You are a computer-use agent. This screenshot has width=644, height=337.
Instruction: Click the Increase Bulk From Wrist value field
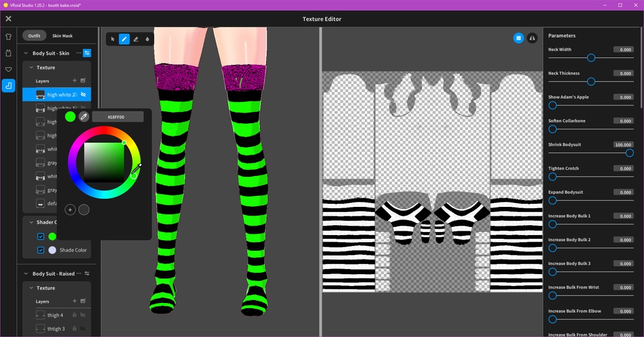coord(623,287)
